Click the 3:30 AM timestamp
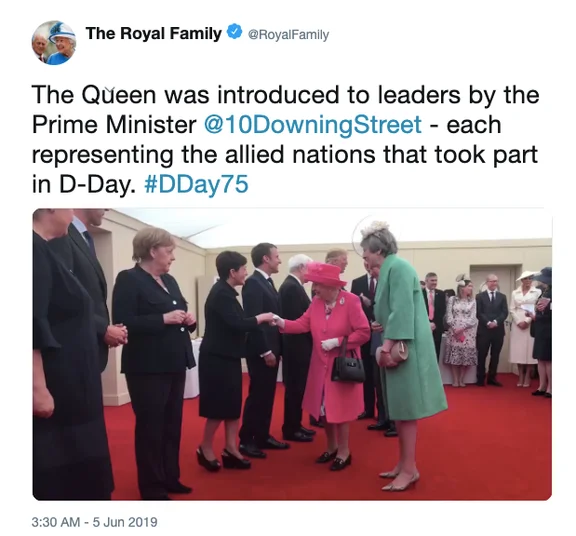Image resolution: width=576 pixels, height=536 pixels. [55, 522]
